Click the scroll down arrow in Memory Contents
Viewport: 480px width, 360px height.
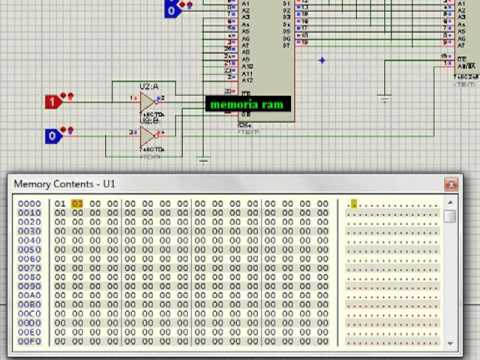pos(450,343)
